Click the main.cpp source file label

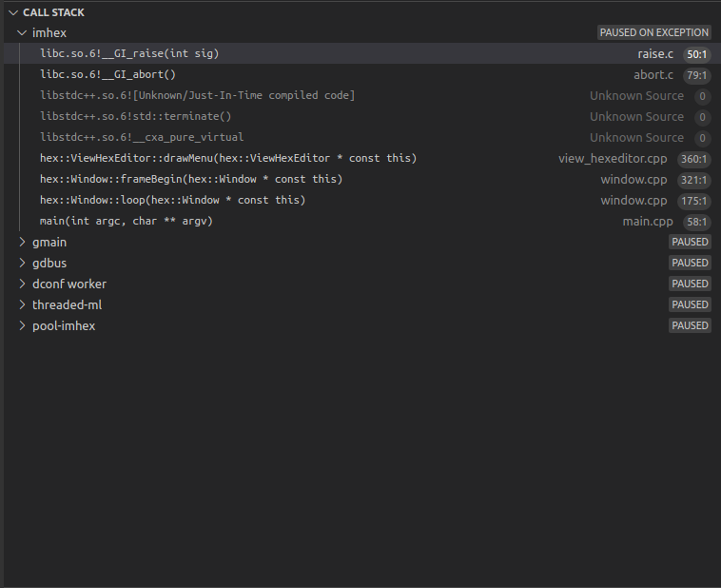point(648,222)
